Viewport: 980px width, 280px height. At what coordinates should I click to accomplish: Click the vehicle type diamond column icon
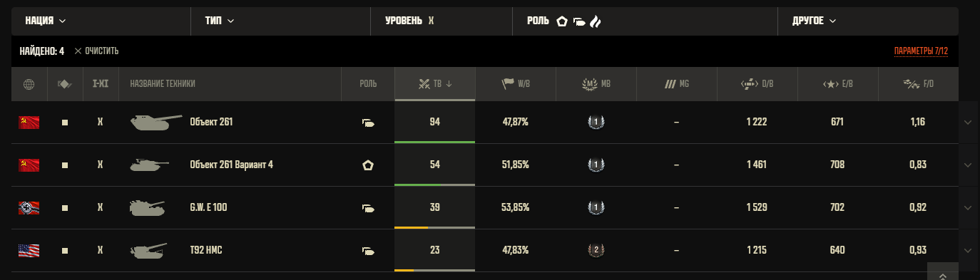pyautogui.click(x=65, y=84)
